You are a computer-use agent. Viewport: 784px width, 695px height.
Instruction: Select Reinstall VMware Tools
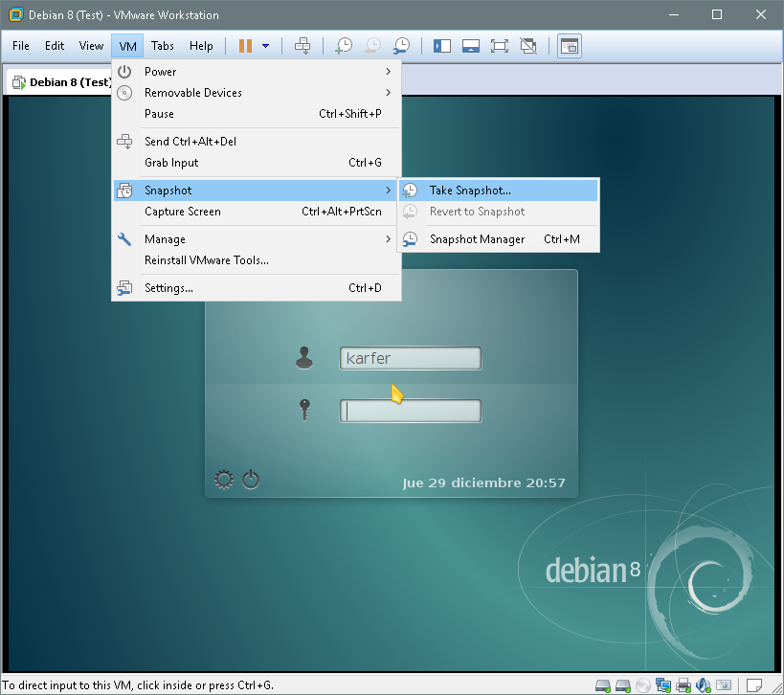click(x=256, y=260)
